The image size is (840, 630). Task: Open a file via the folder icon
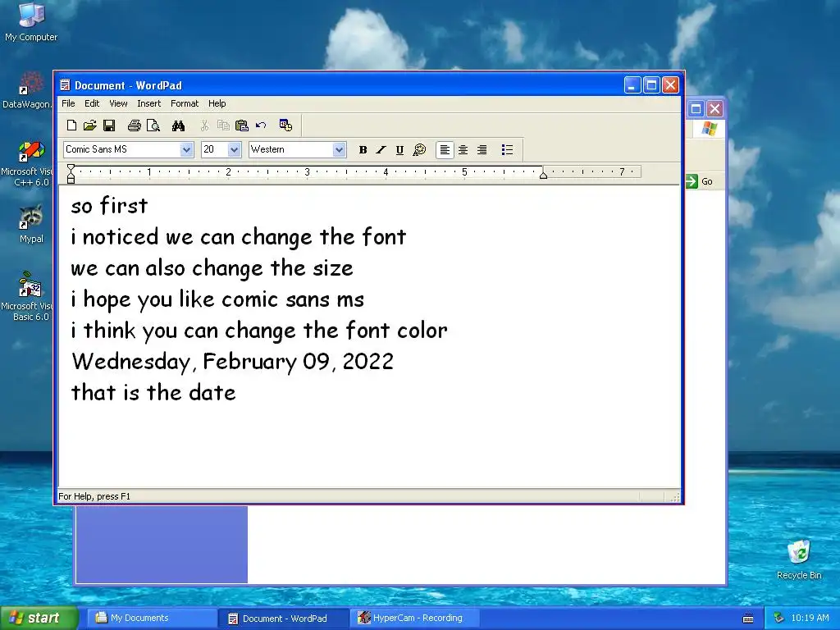[90, 126]
